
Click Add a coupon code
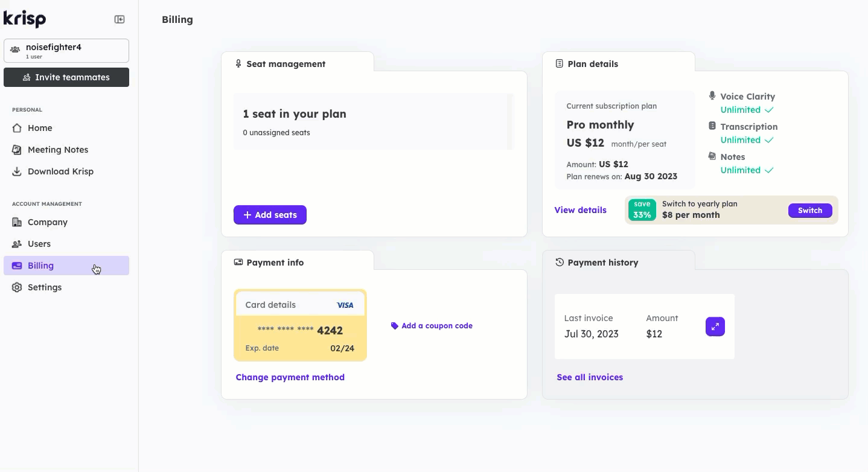click(x=437, y=326)
